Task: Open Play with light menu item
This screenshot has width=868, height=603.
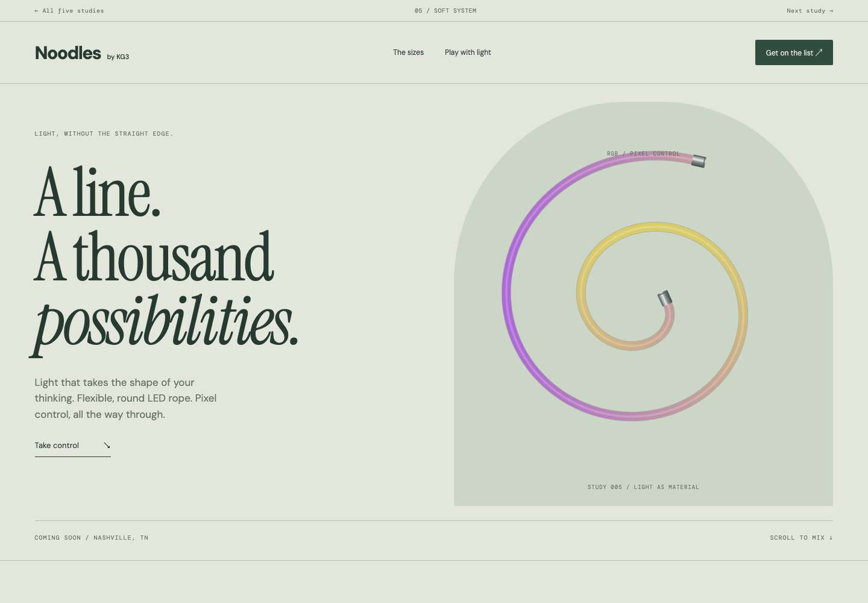Action: (x=468, y=52)
